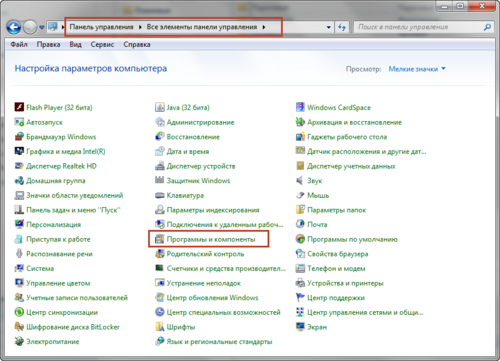Screen dimensions: 500x361
Task: Click the Windows CardSpace icon
Action: 300,107
